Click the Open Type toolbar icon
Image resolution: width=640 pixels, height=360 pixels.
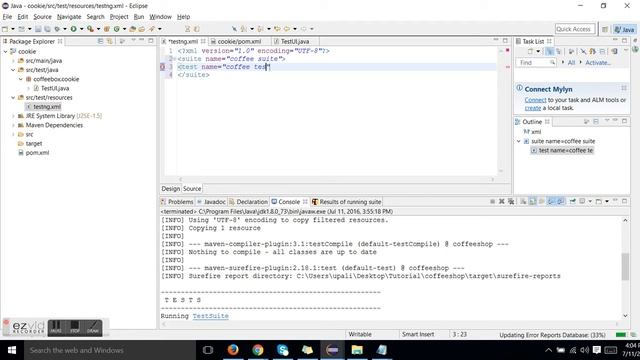coord(132,29)
